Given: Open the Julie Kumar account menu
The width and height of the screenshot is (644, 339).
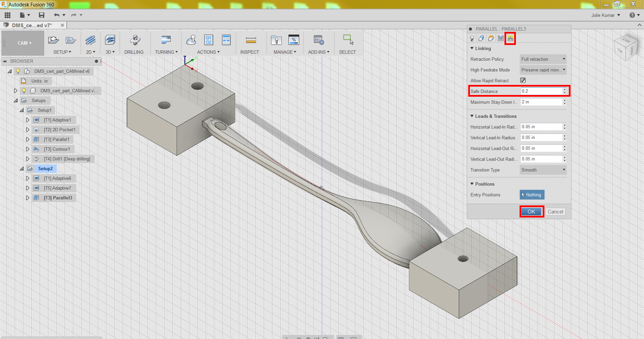Looking at the screenshot, I should click(605, 15).
